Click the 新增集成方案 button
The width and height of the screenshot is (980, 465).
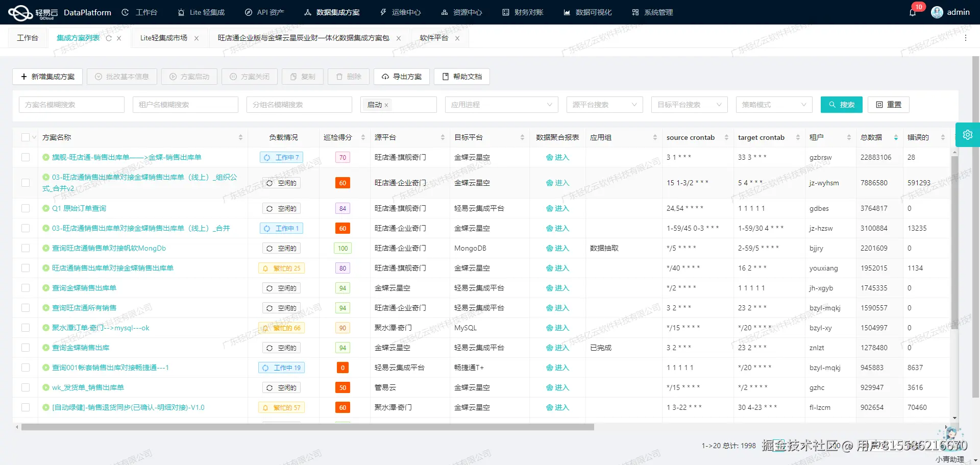pyautogui.click(x=47, y=77)
